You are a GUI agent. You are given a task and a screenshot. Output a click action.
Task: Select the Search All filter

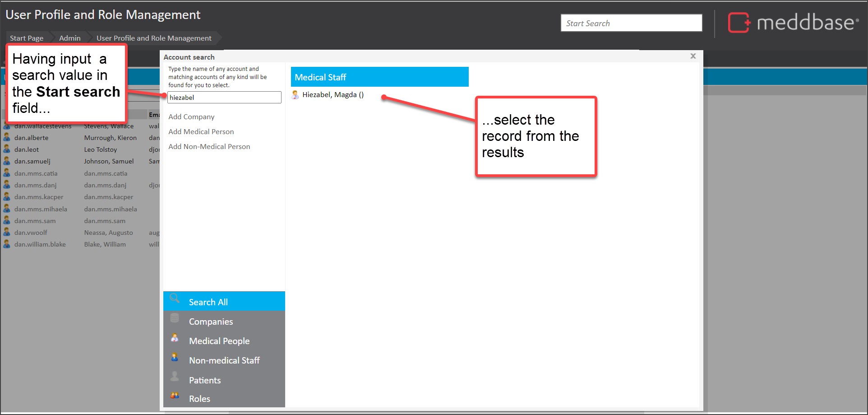click(x=208, y=302)
